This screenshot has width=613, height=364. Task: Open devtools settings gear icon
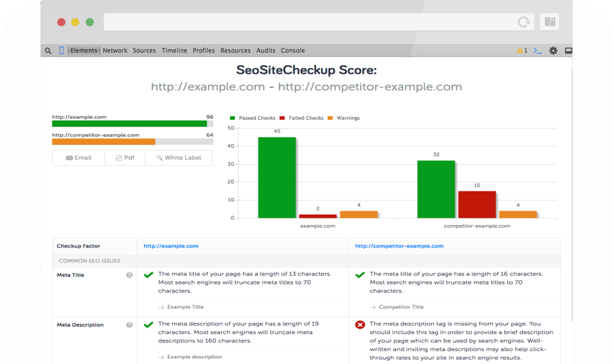pos(553,50)
